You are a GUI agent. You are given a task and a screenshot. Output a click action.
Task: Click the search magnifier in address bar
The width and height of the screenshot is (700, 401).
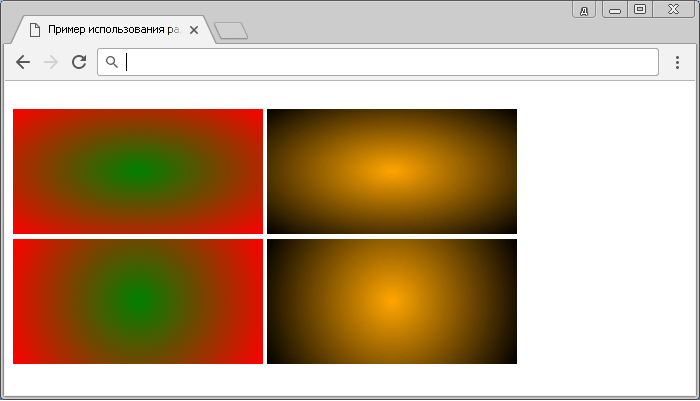tap(112, 62)
